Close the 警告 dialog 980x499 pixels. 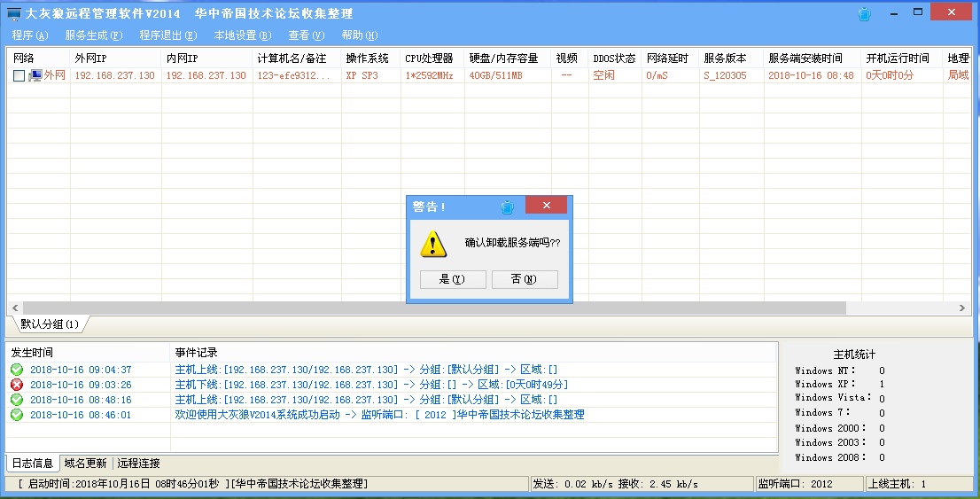546,205
